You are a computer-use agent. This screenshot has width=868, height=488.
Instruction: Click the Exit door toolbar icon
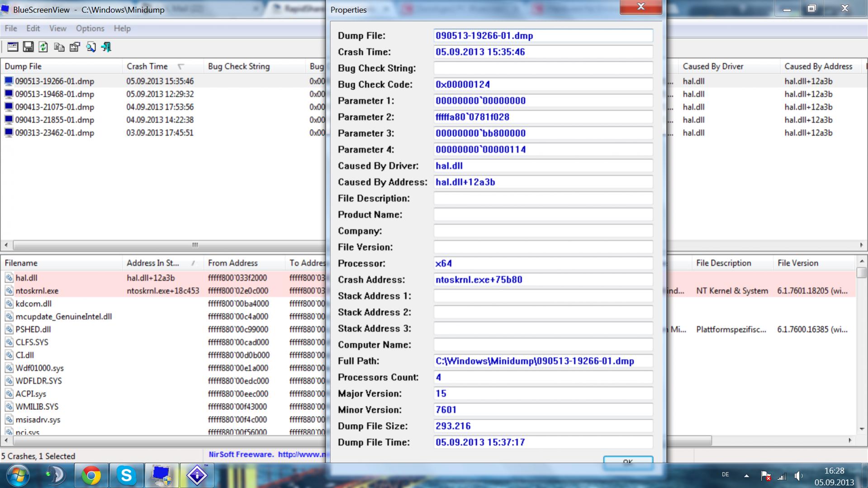106,47
